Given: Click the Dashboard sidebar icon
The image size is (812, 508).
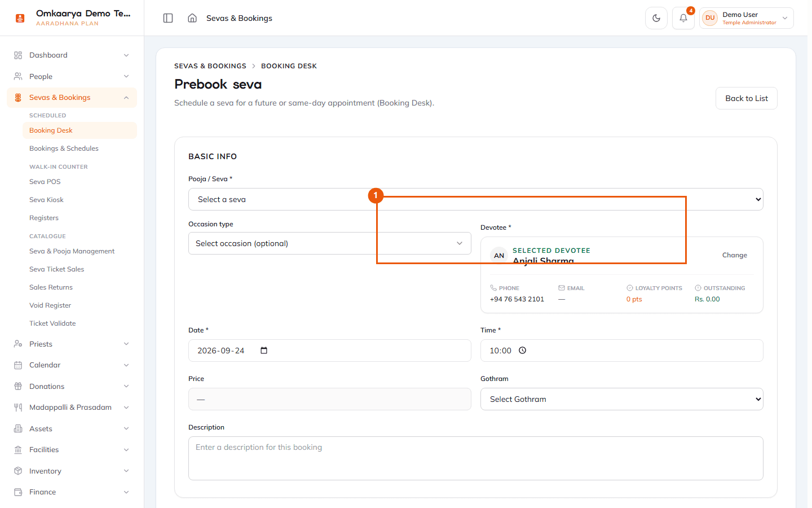Looking at the screenshot, I should tap(18, 55).
